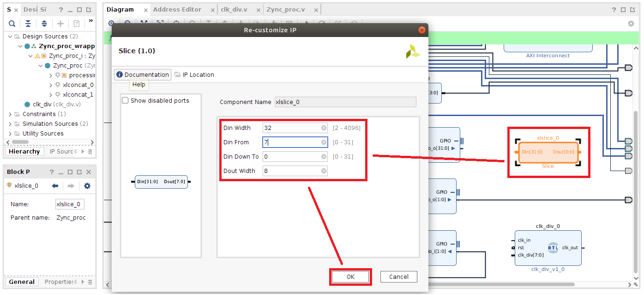Open IP Documentation
Image resolution: width=644 pixels, height=295 pixels.
click(x=143, y=74)
